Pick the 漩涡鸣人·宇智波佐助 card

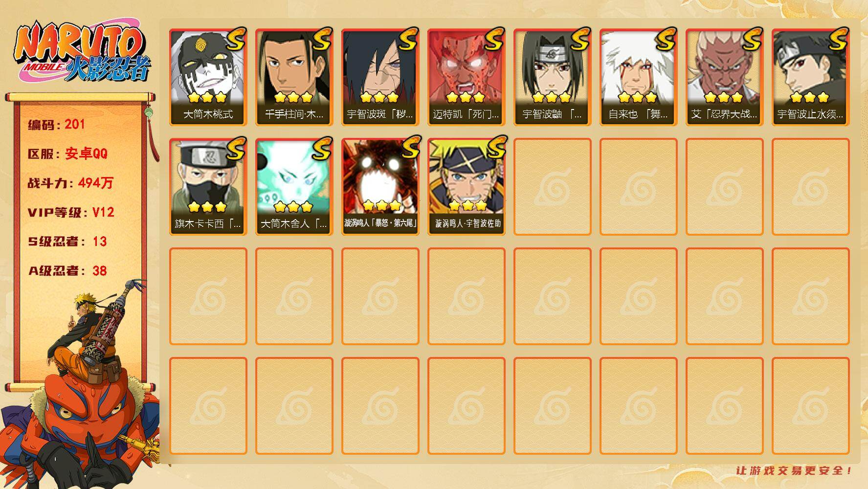[466, 187]
